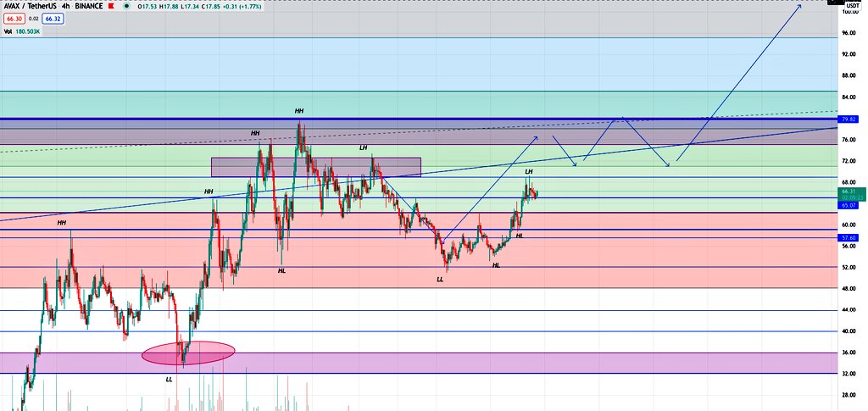Click the 0.02 spread value

pyautogui.click(x=33, y=19)
